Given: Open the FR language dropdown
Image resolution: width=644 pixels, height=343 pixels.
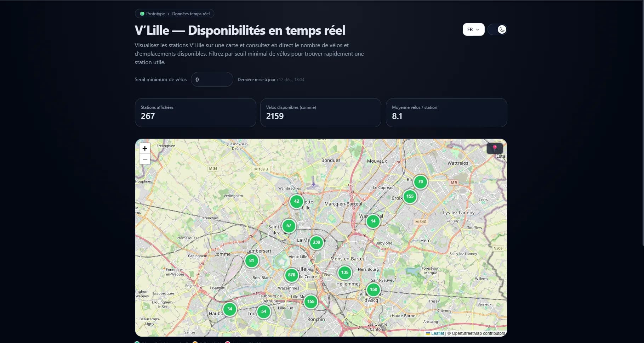Looking at the screenshot, I should tap(473, 29).
